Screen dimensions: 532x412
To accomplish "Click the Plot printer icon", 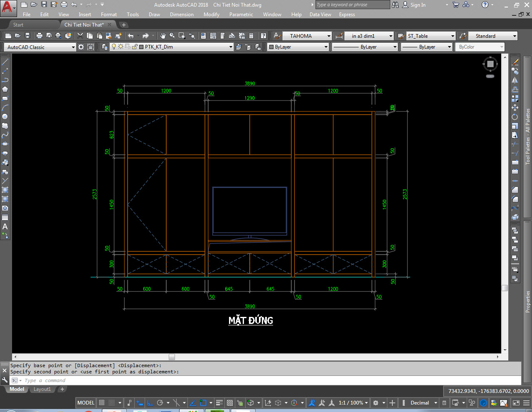I will pos(39,36).
